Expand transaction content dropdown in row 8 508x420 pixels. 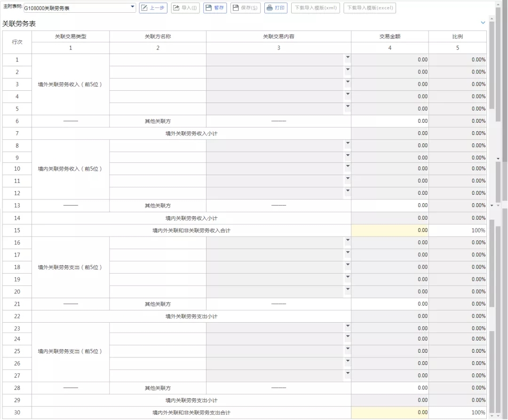pyautogui.click(x=348, y=143)
